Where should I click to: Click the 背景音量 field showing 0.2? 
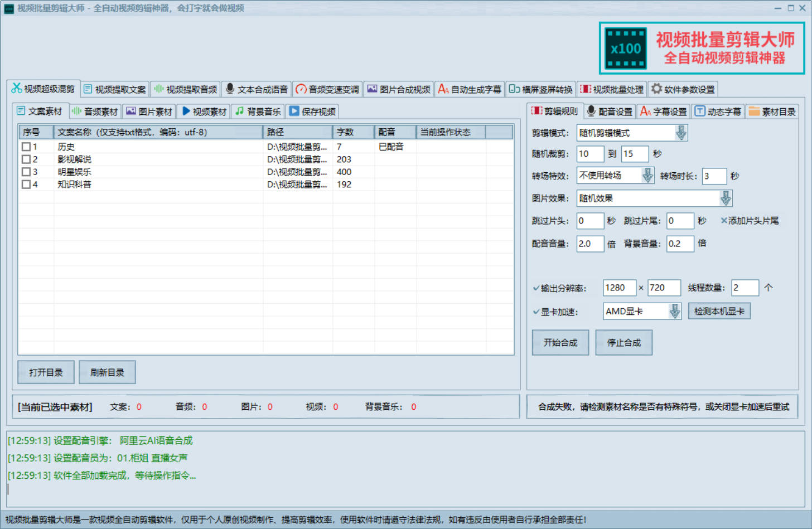point(680,244)
